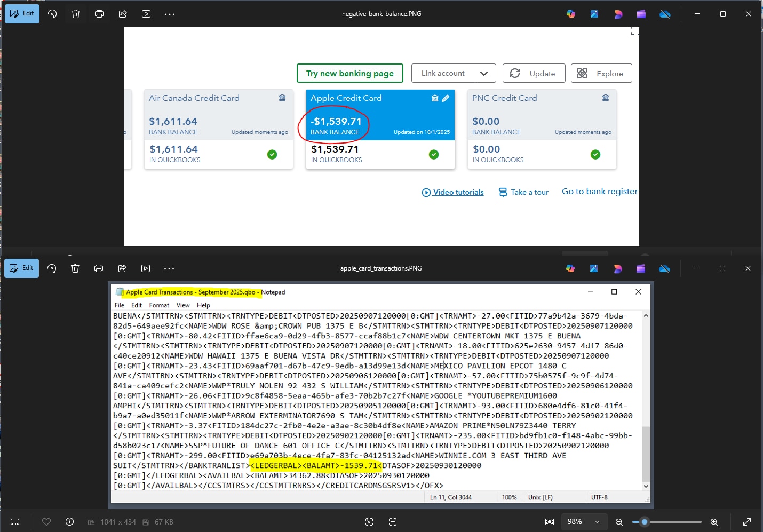763x532 pixels.
Task: Open Designer in apple_card_transactions.PNG window
Action: (617, 268)
